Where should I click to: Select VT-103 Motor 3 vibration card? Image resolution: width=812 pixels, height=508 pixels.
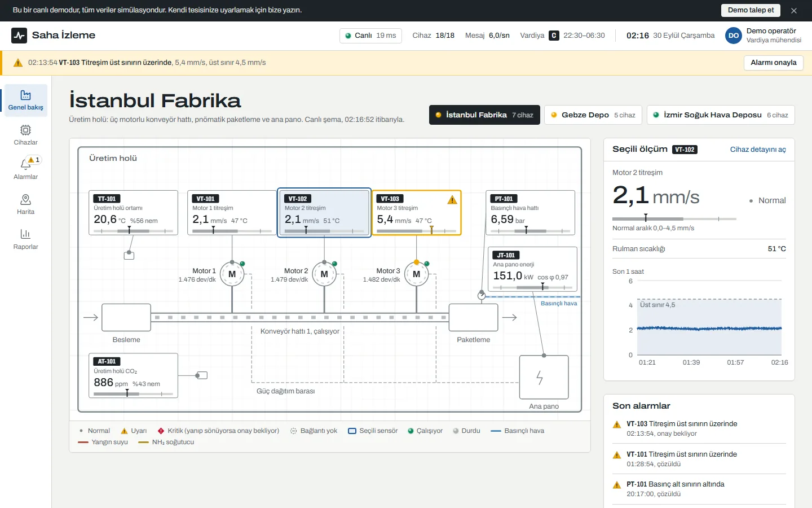[417, 213]
